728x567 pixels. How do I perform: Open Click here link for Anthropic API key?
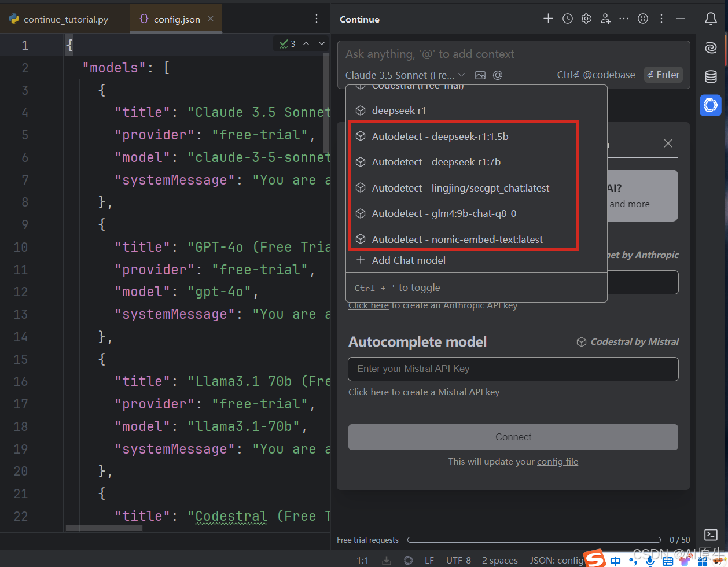coord(369,305)
